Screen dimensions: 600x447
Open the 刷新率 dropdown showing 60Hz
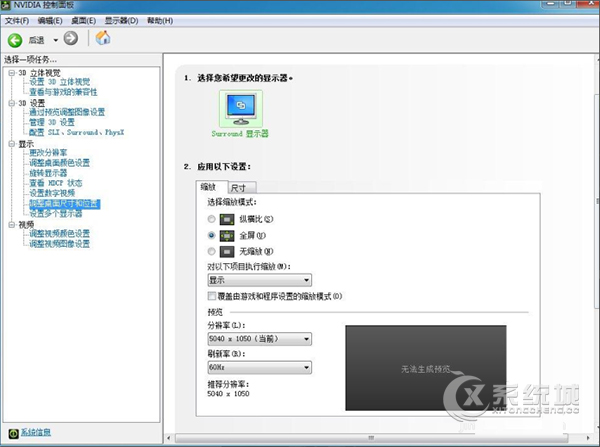(x=259, y=367)
